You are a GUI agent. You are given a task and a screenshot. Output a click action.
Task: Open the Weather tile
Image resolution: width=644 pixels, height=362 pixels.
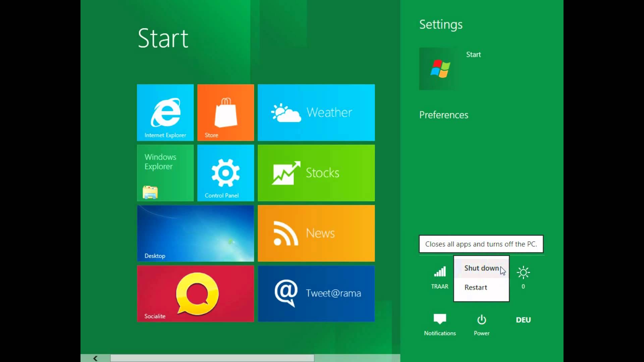(x=316, y=113)
